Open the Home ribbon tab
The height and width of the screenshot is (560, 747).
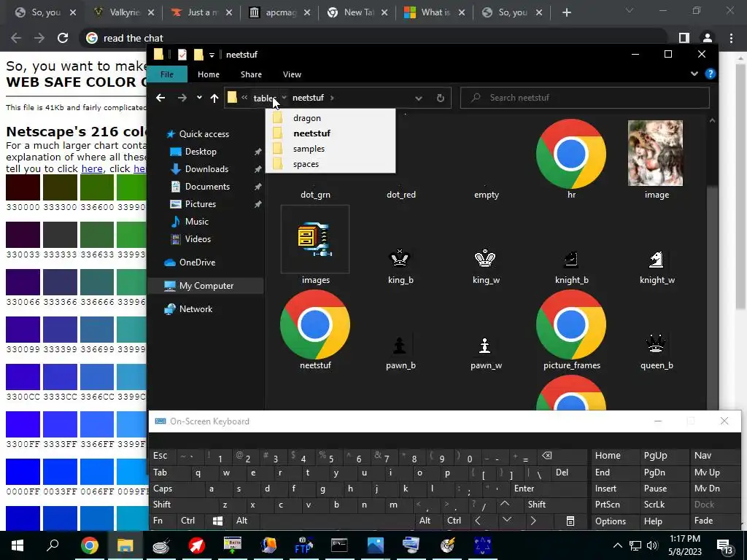[208, 74]
